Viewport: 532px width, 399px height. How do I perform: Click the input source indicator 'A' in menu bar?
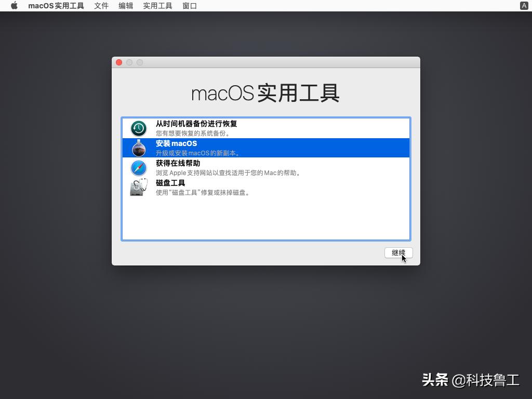523,6
